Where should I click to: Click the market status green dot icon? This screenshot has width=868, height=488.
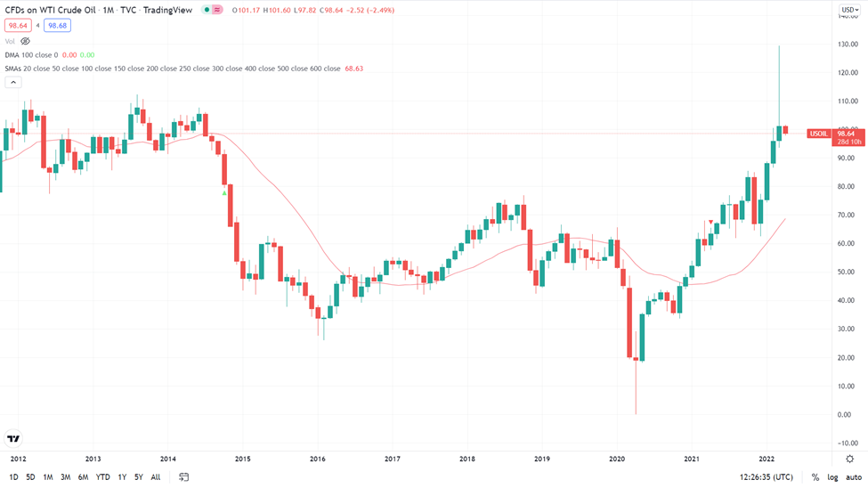tap(207, 10)
